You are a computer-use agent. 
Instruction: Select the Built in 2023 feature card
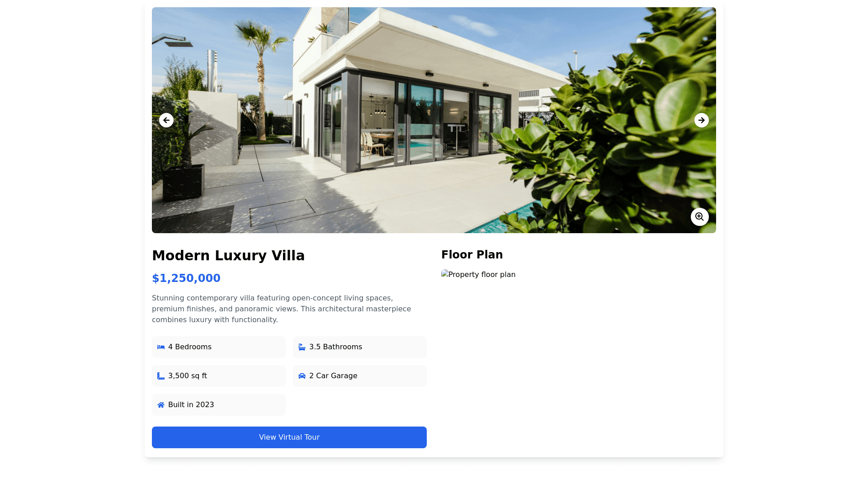[x=219, y=405]
